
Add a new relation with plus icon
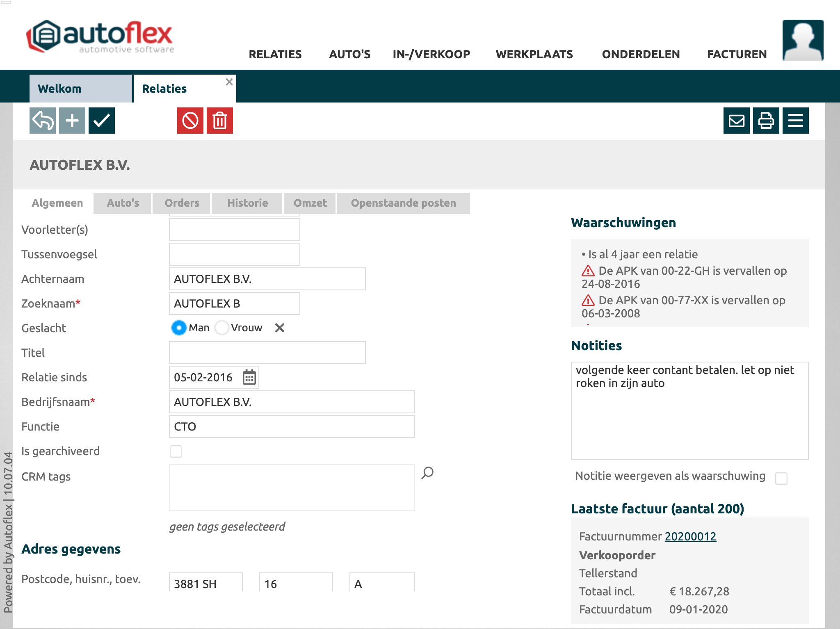point(72,121)
